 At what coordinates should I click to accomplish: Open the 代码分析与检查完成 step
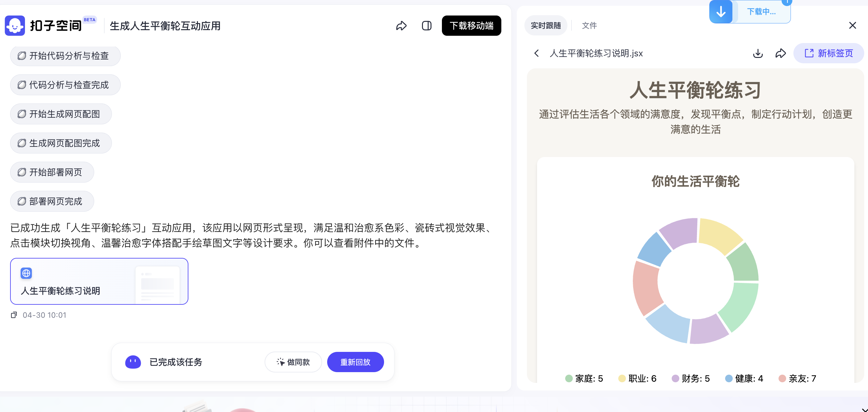[65, 85]
